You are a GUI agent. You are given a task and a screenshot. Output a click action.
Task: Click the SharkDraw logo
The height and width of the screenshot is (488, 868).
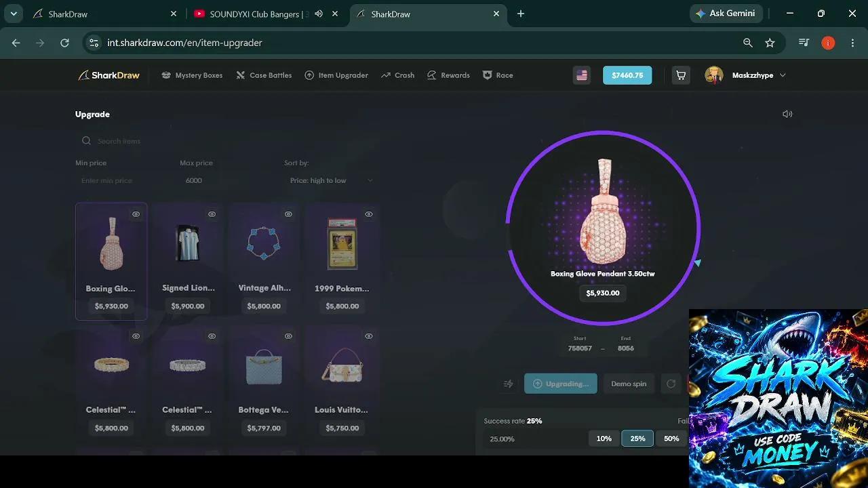tap(108, 75)
